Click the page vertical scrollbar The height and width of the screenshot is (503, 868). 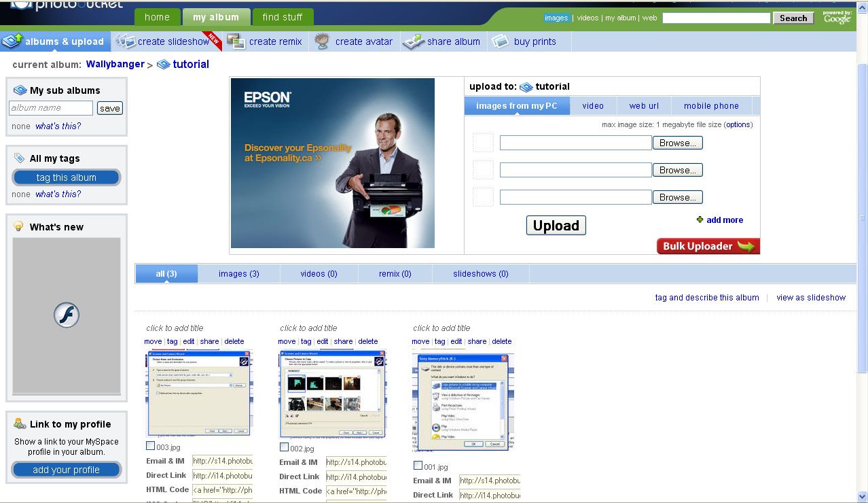[x=863, y=218]
